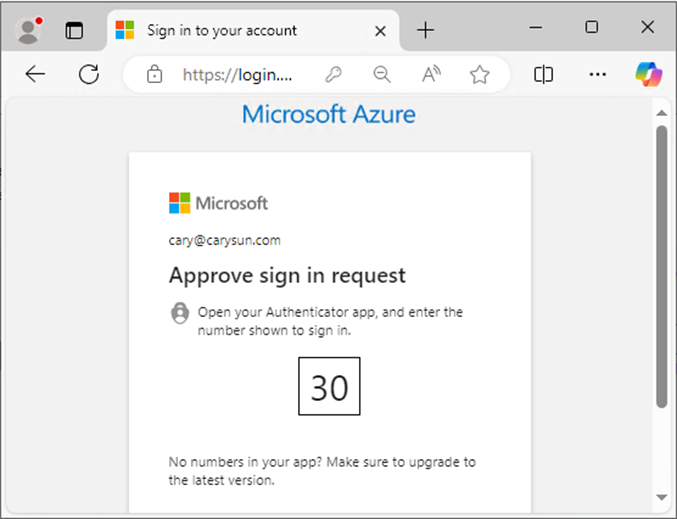Click the address bar URL field

tap(237, 75)
